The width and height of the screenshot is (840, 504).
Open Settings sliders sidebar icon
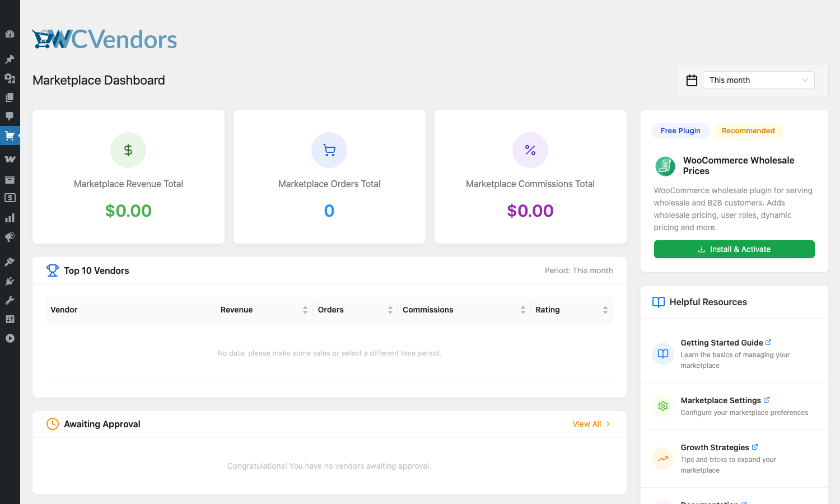tap(10, 319)
